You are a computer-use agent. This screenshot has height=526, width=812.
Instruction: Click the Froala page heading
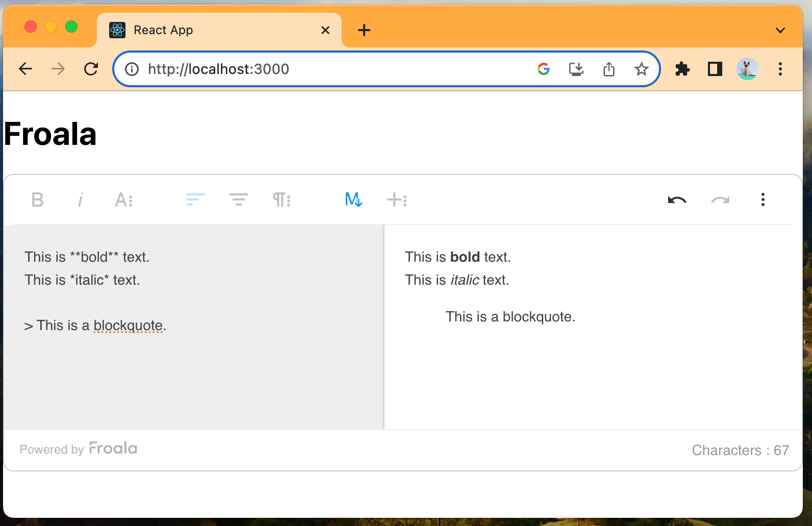click(50, 134)
